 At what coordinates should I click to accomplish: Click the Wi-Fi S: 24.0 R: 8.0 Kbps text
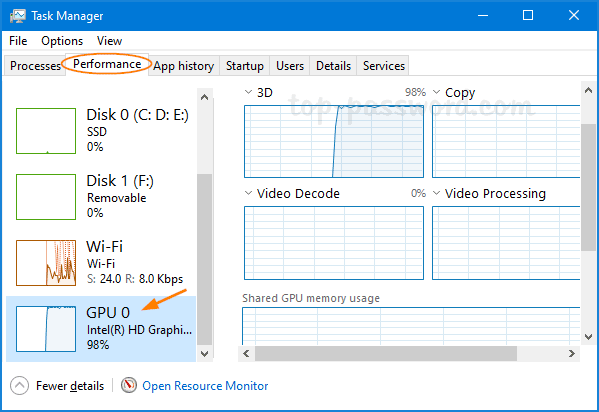135,279
